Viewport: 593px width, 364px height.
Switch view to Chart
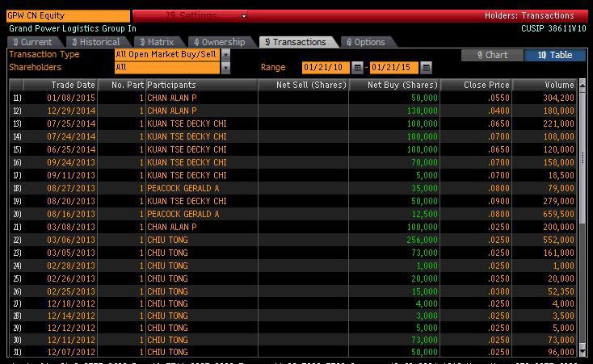coord(492,55)
